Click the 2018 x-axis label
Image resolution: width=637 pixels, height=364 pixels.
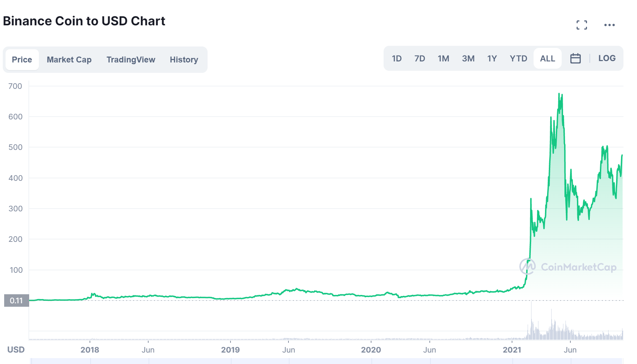(90, 350)
